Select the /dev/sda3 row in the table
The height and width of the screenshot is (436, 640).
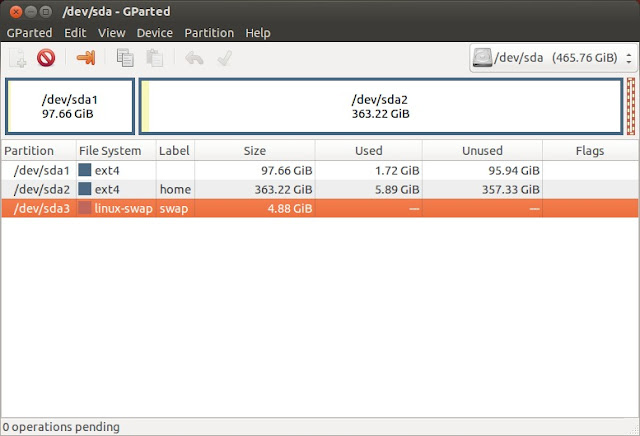point(320,208)
